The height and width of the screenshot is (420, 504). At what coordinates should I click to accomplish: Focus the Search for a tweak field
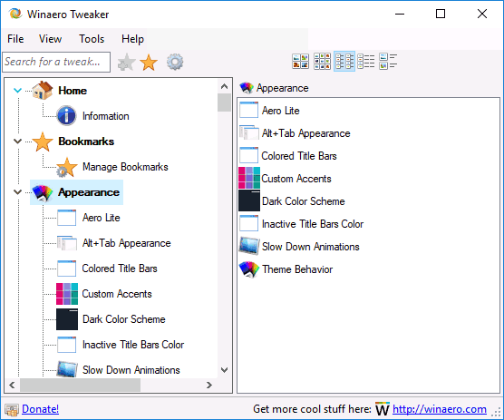coord(56,62)
